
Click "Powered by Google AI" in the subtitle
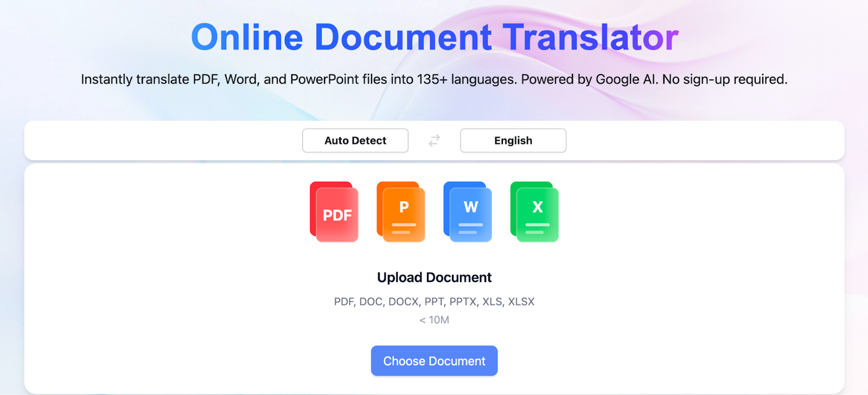click(589, 79)
